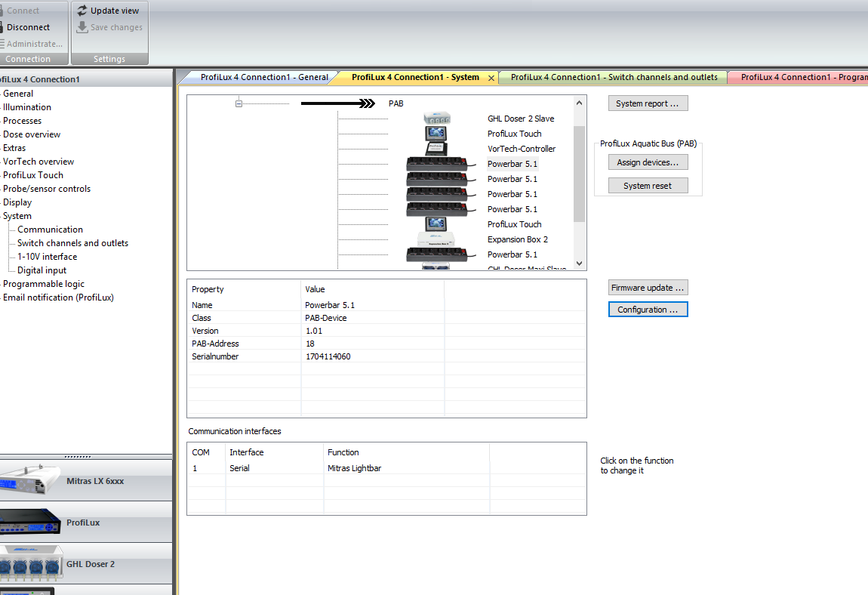Click the Save changes download icon
The height and width of the screenshot is (595, 868).
point(82,27)
